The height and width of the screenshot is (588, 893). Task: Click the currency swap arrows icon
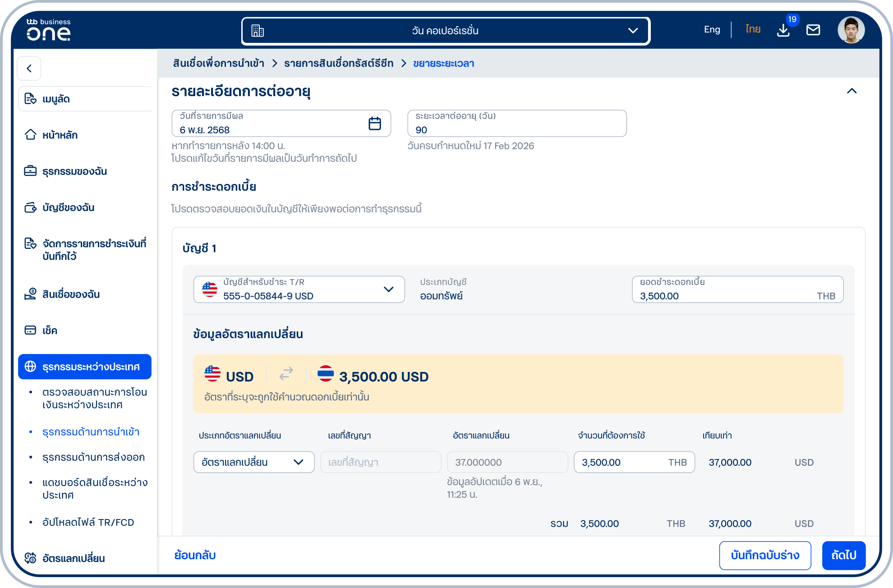[x=286, y=373]
